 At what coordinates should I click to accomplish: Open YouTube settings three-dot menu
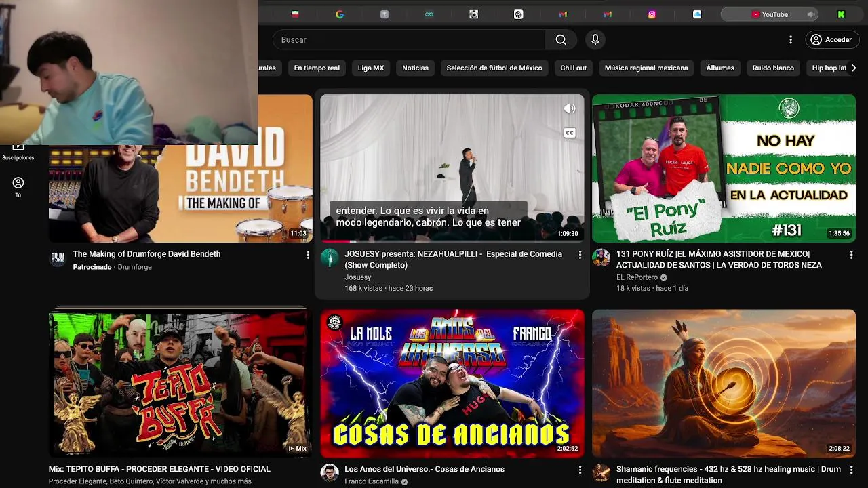click(x=791, y=40)
